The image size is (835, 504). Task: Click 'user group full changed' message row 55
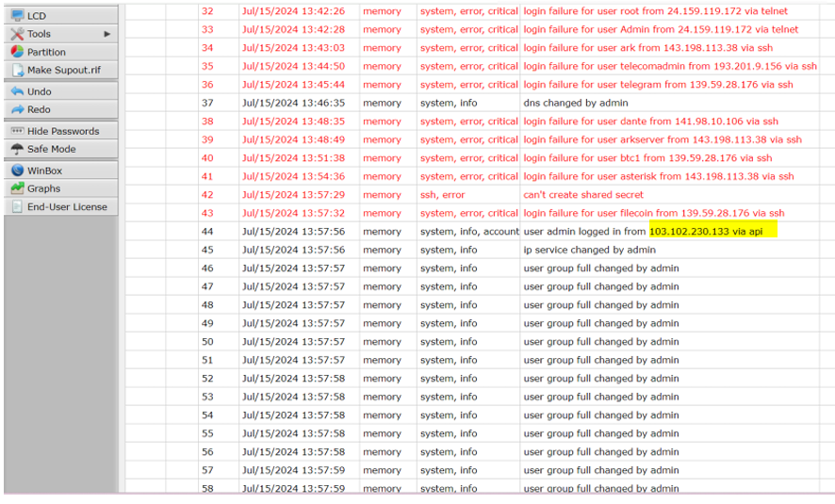(601, 433)
